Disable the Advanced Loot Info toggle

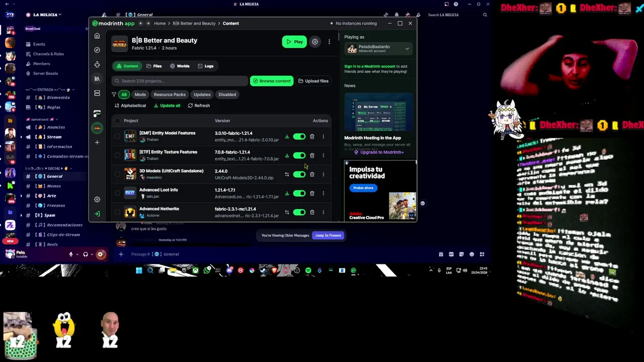[x=299, y=193]
